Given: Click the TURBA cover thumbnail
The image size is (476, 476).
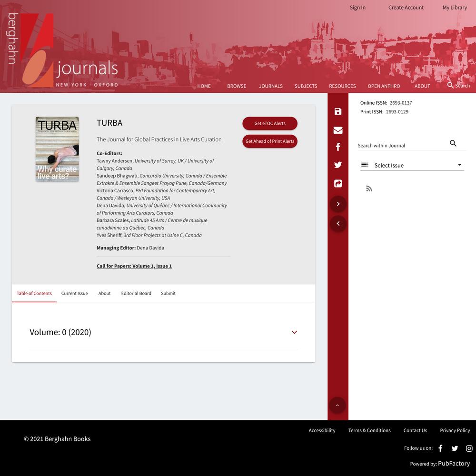Looking at the screenshot, I should point(57,149).
